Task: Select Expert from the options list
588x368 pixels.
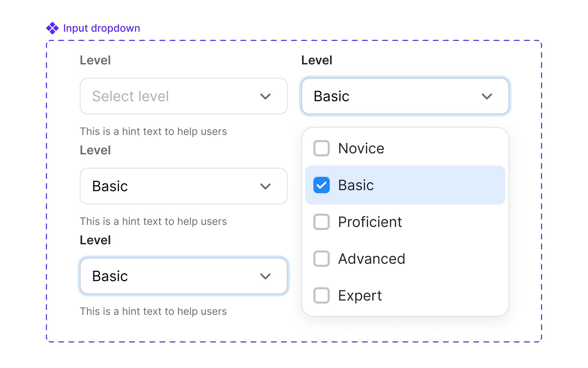Action: tap(360, 295)
